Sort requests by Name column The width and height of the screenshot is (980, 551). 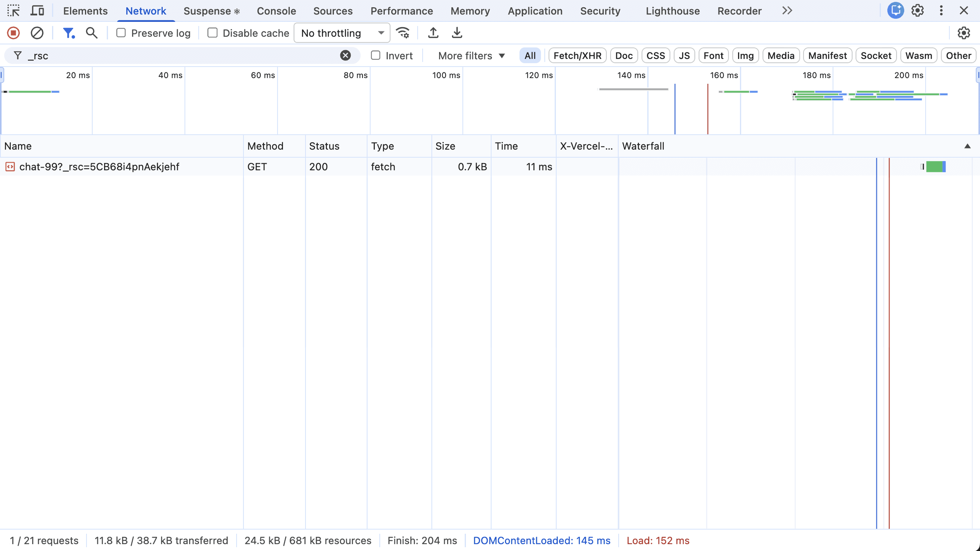[122, 146]
